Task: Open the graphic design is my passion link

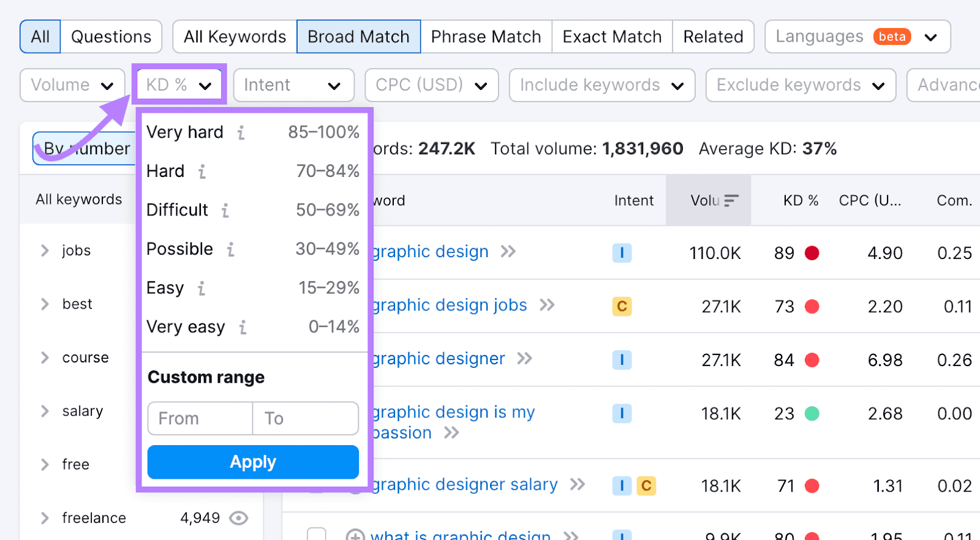Action: (453, 413)
